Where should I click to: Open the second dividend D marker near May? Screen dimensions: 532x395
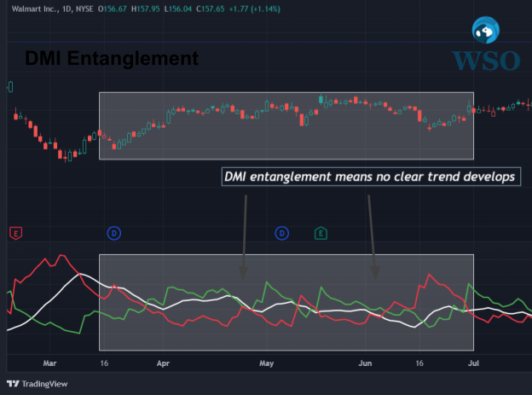[281, 232]
